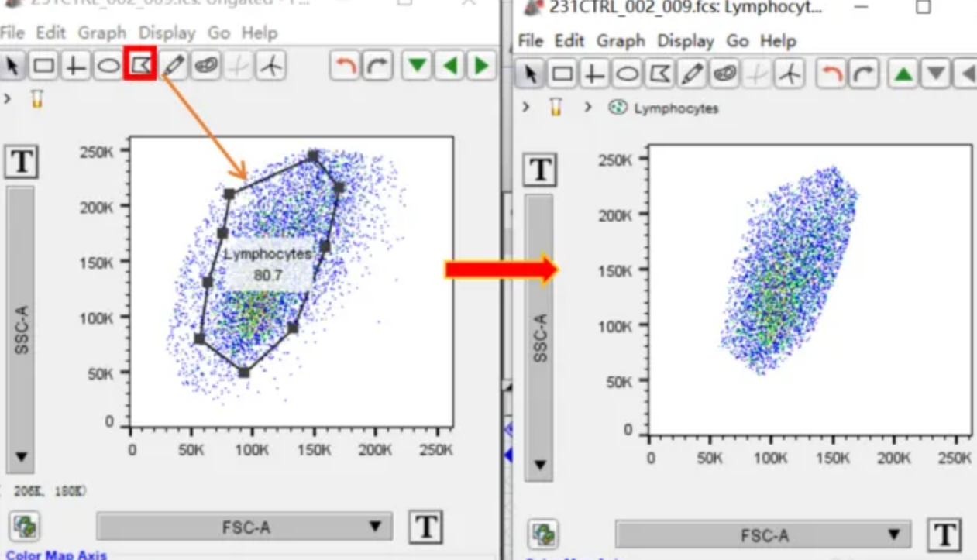The height and width of the screenshot is (560, 977).
Task: Select the pencil freehand gate tool in Ungated window
Action: point(174,66)
